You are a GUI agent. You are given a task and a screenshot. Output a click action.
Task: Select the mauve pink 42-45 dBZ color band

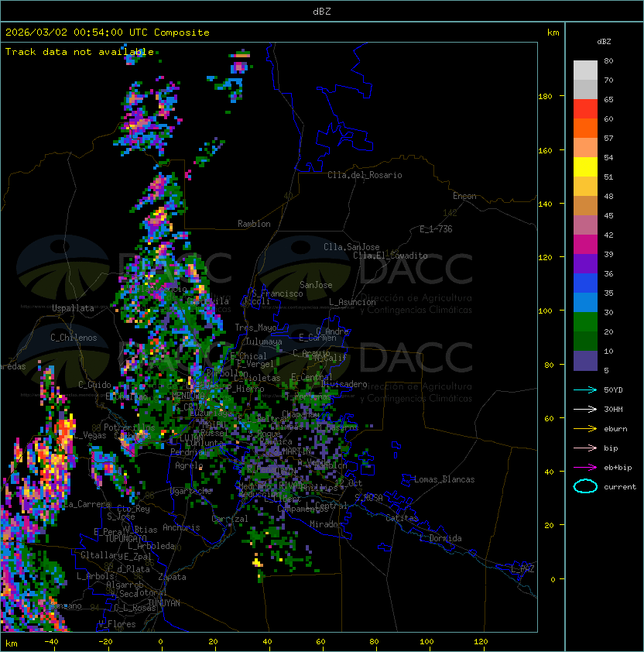pos(585,225)
